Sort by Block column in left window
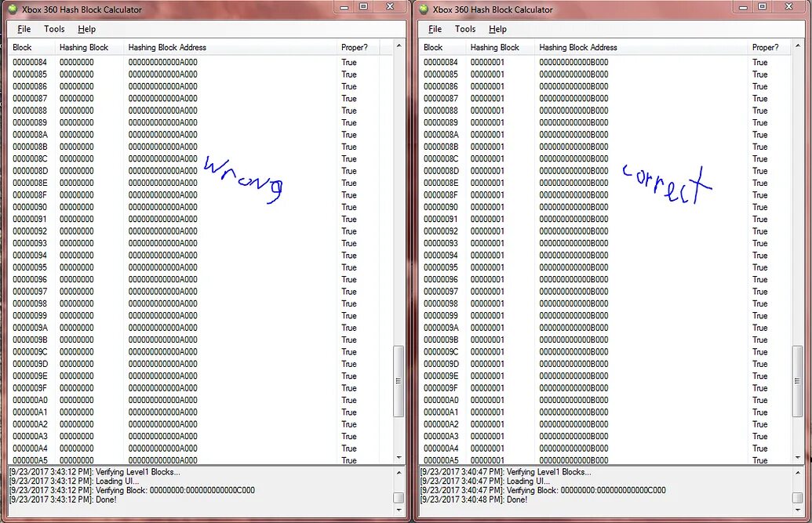The height and width of the screenshot is (523, 812). [x=31, y=47]
